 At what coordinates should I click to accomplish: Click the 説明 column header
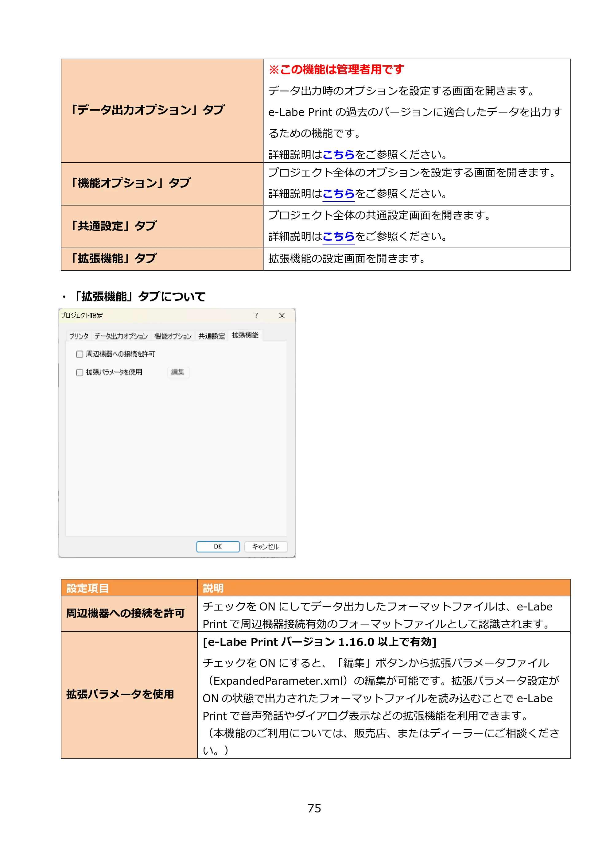(x=384, y=588)
